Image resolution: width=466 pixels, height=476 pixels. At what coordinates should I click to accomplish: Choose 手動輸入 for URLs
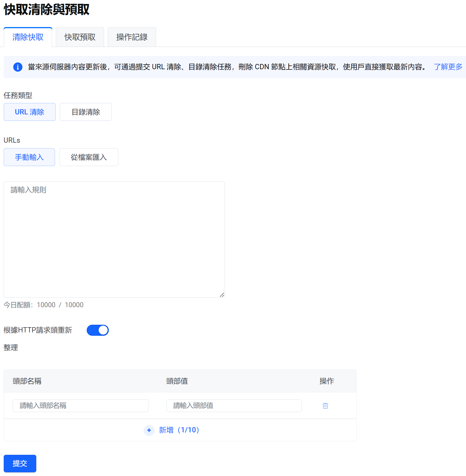click(x=29, y=157)
